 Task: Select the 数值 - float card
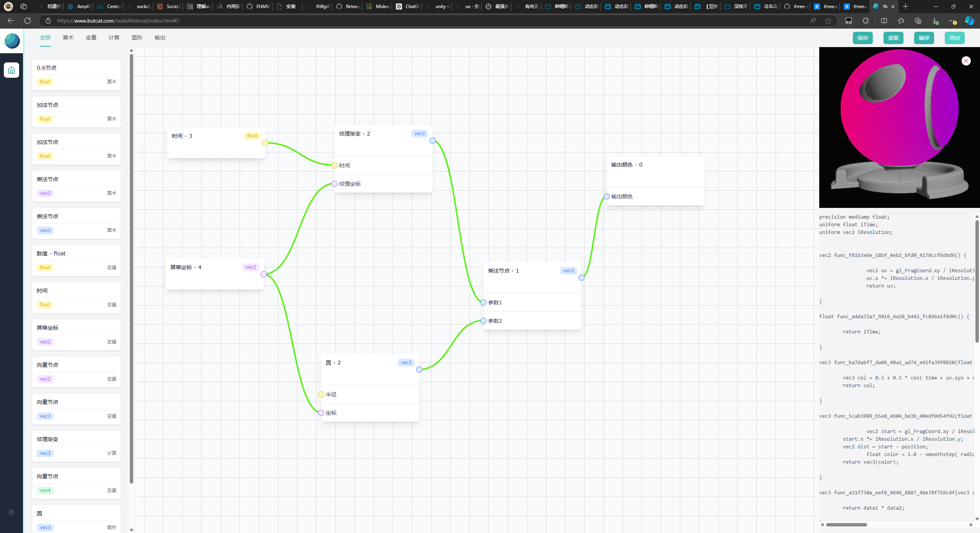tap(77, 260)
